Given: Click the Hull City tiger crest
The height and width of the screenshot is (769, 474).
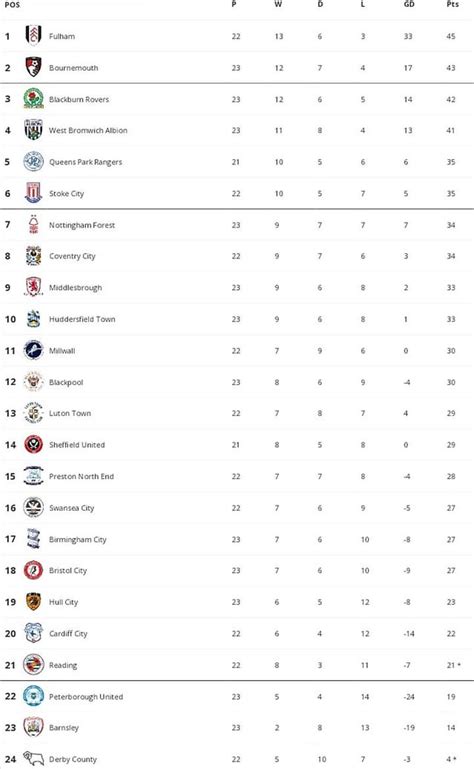Looking at the screenshot, I should (x=33, y=601).
